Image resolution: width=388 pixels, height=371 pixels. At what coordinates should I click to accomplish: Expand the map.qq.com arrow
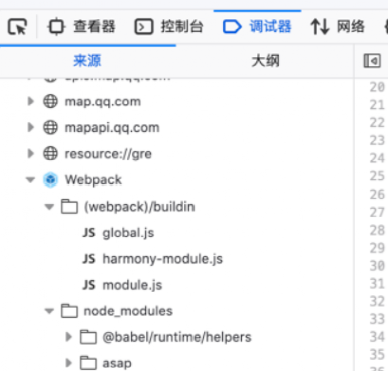(x=31, y=101)
